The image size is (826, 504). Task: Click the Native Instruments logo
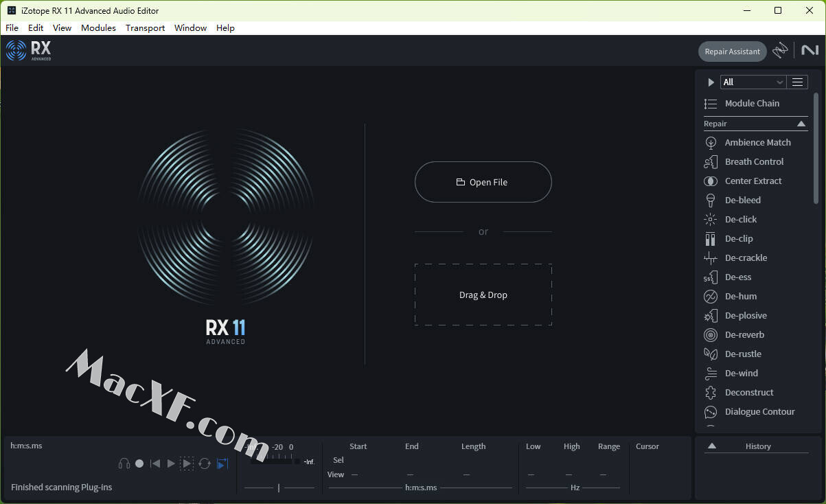coord(810,51)
